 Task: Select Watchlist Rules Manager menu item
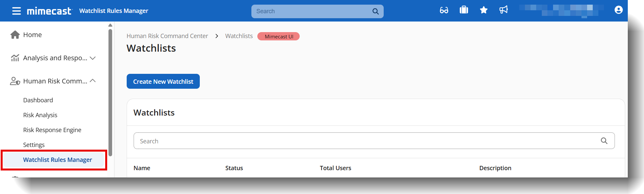[x=58, y=160]
